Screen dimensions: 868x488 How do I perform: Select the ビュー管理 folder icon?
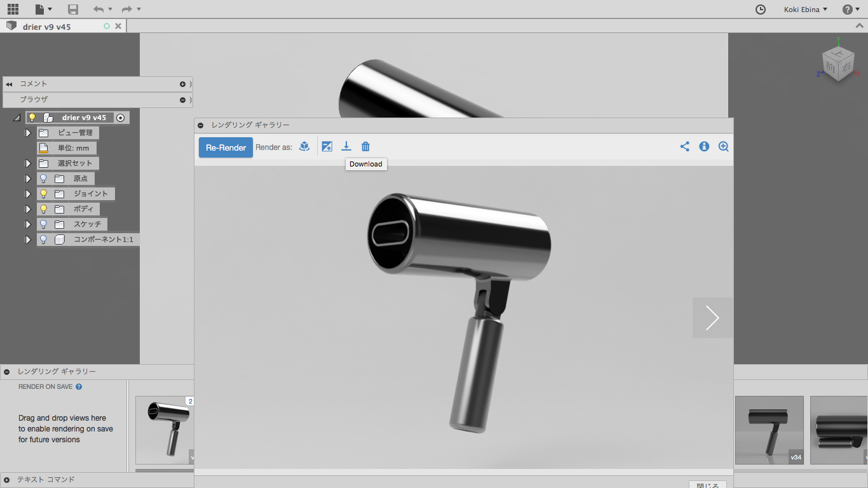tap(44, 133)
